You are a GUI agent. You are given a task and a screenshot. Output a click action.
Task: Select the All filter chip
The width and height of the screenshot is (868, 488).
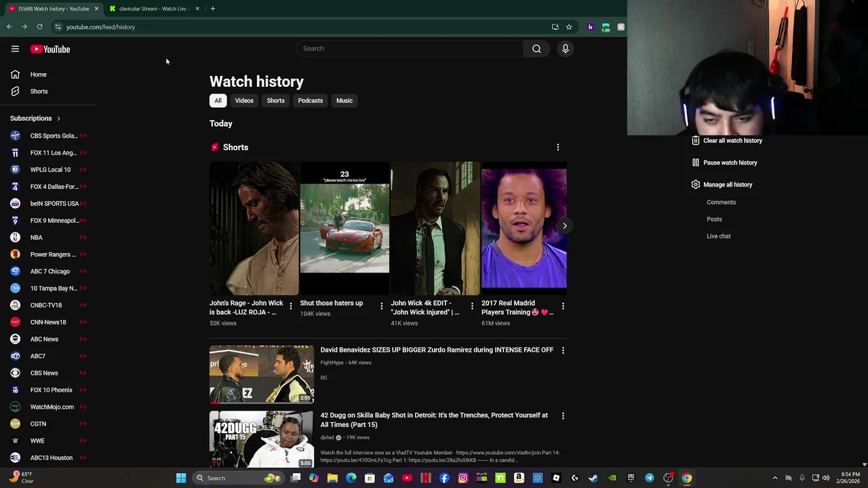[218, 100]
